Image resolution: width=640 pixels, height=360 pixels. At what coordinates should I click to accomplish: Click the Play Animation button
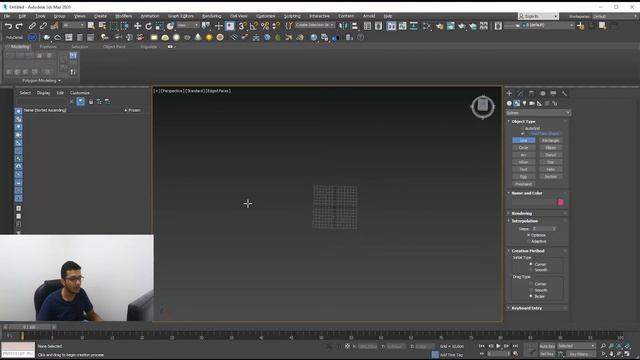click(x=498, y=346)
